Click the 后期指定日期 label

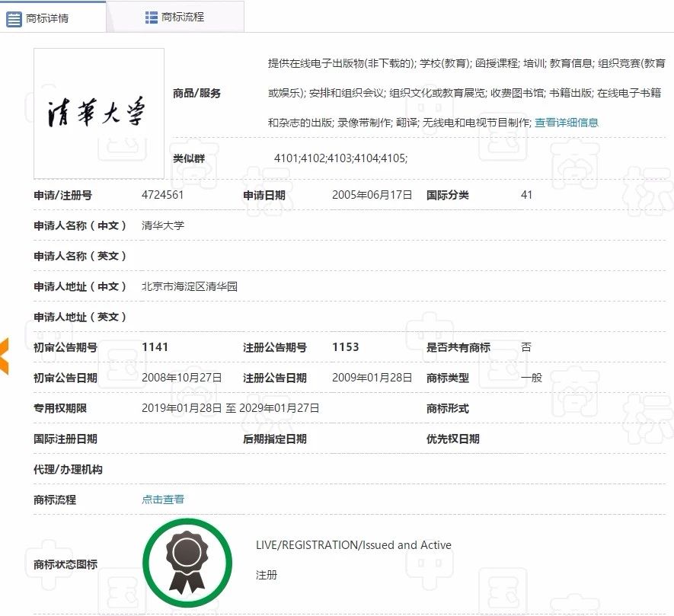pyautogui.click(x=275, y=439)
